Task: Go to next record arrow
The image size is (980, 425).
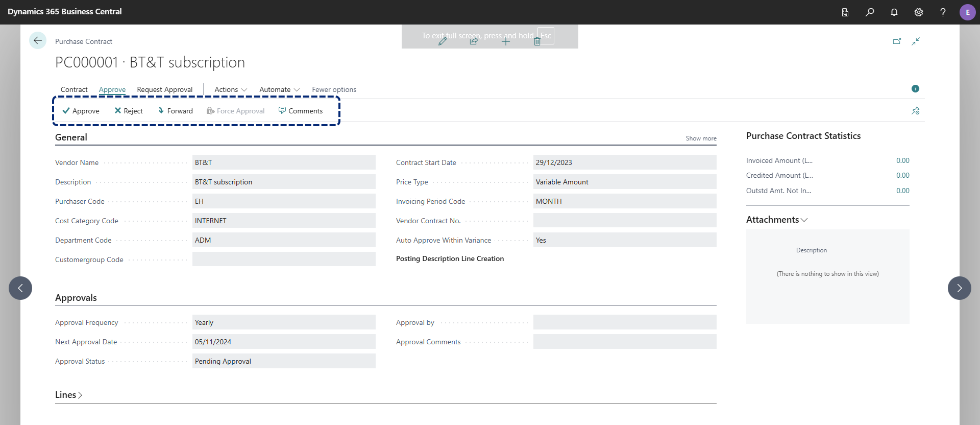Action: (x=960, y=288)
